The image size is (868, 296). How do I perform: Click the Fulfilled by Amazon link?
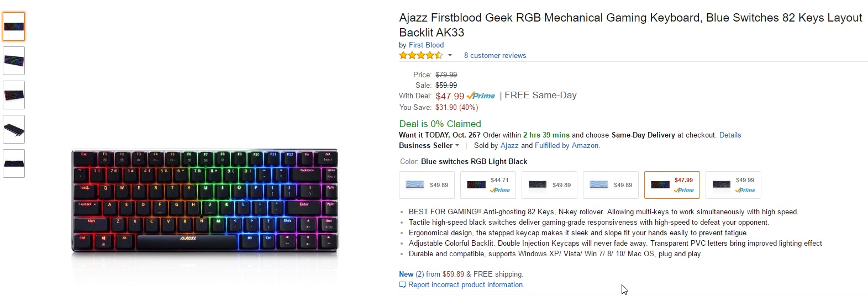(x=567, y=146)
